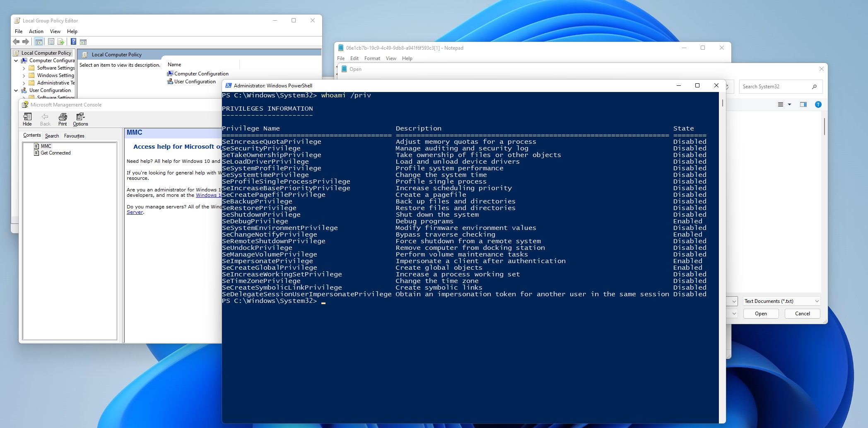
Task: Open the Text Documents file type dropdown
Action: pyautogui.click(x=781, y=301)
